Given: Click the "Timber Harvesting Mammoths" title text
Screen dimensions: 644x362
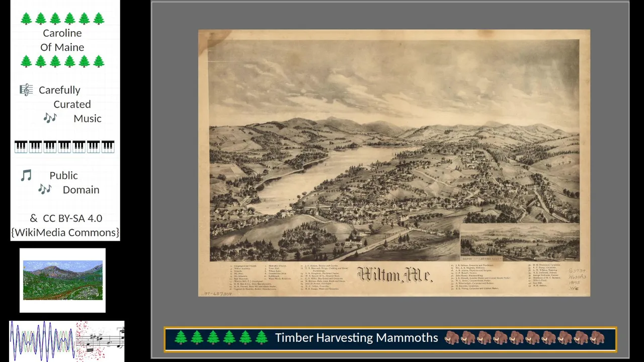Looking at the screenshot, I should pos(356,338).
